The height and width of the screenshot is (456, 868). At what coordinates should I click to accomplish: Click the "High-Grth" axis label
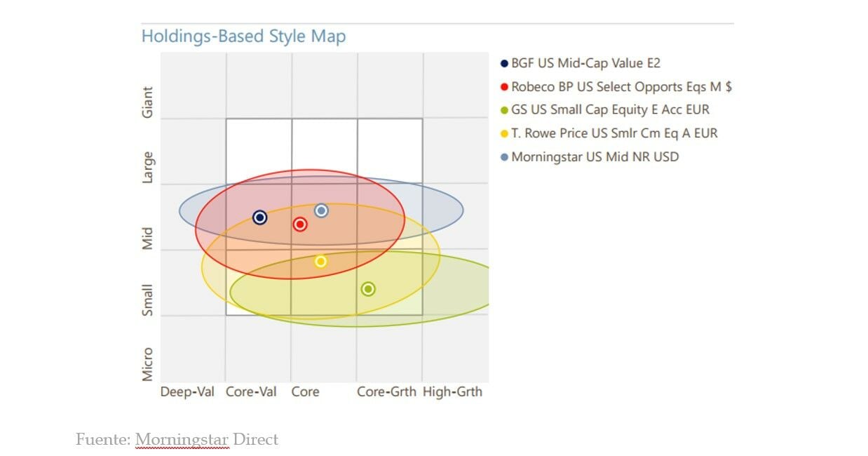pos(452,392)
